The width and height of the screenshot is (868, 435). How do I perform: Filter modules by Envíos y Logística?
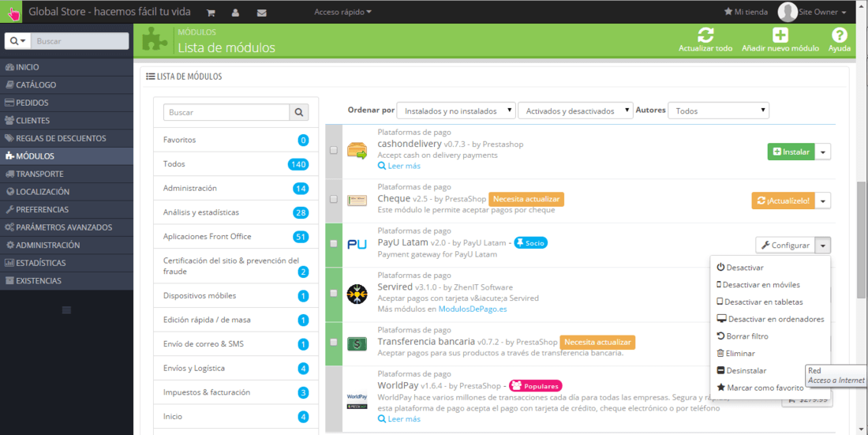(236, 368)
